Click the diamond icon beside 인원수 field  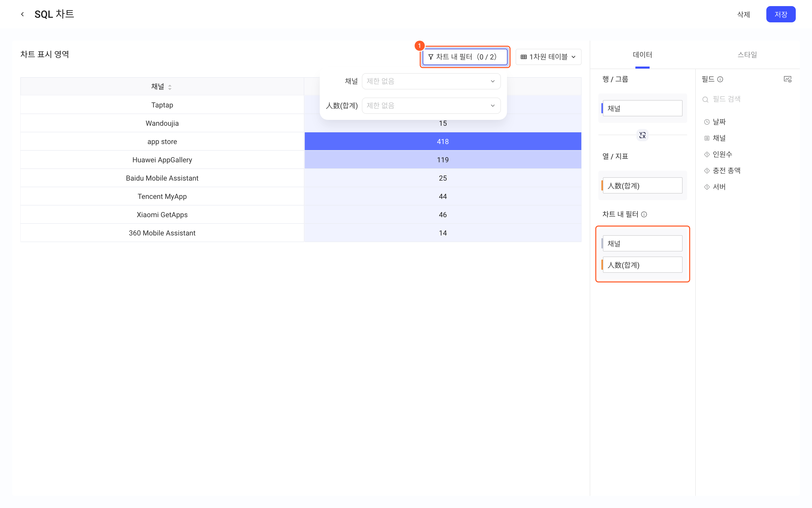pyautogui.click(x=707, y=154)
